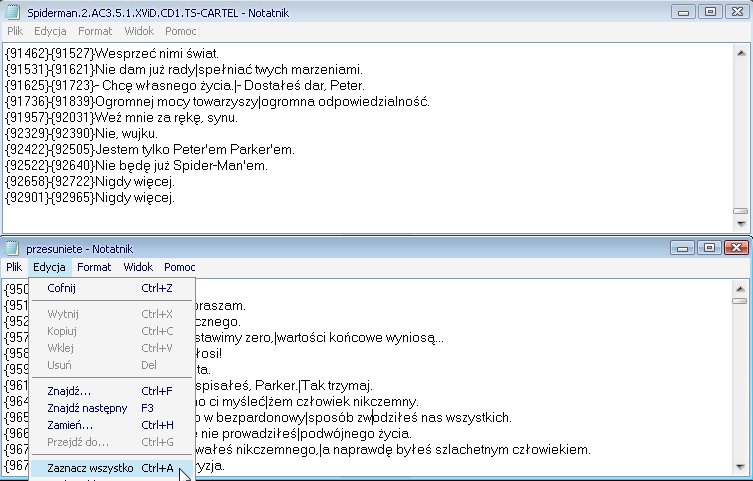Open Widok menu in the przesuniete window

138,267
